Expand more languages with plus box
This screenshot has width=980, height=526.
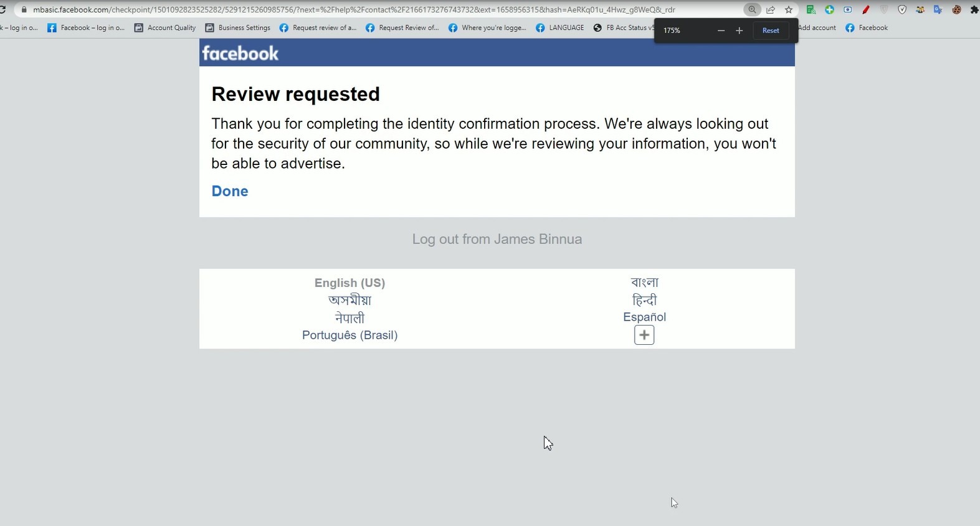coord(644,335)
